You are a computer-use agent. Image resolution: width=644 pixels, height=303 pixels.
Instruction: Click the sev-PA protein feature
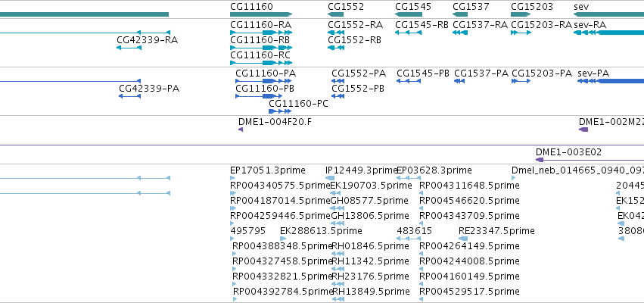tap(610, 81)
